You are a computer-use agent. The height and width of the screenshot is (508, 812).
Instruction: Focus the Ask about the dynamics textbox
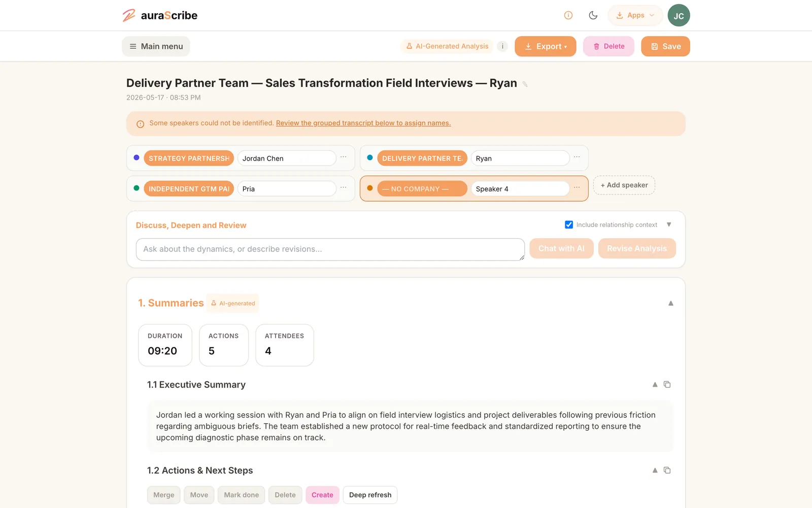[330, 249]
